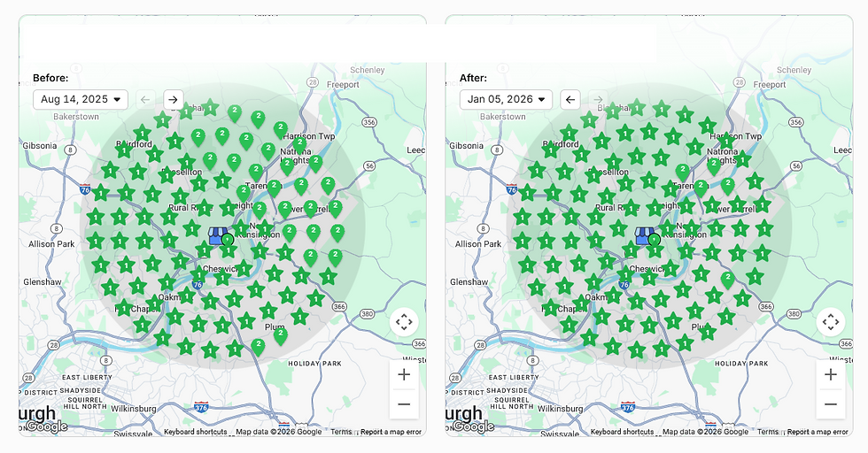Click the business store icon in Before map
The width and height of the screenshot is (868, 453).
(x=218, y=236)
